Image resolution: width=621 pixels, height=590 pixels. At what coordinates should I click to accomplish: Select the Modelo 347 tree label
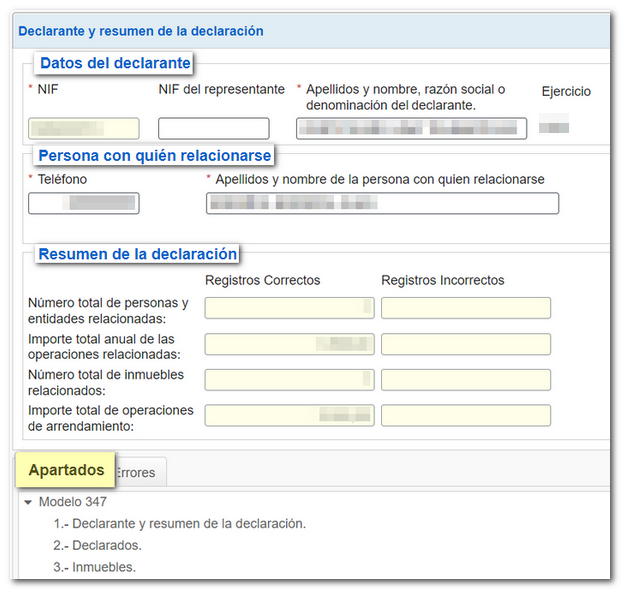(73, 502)
